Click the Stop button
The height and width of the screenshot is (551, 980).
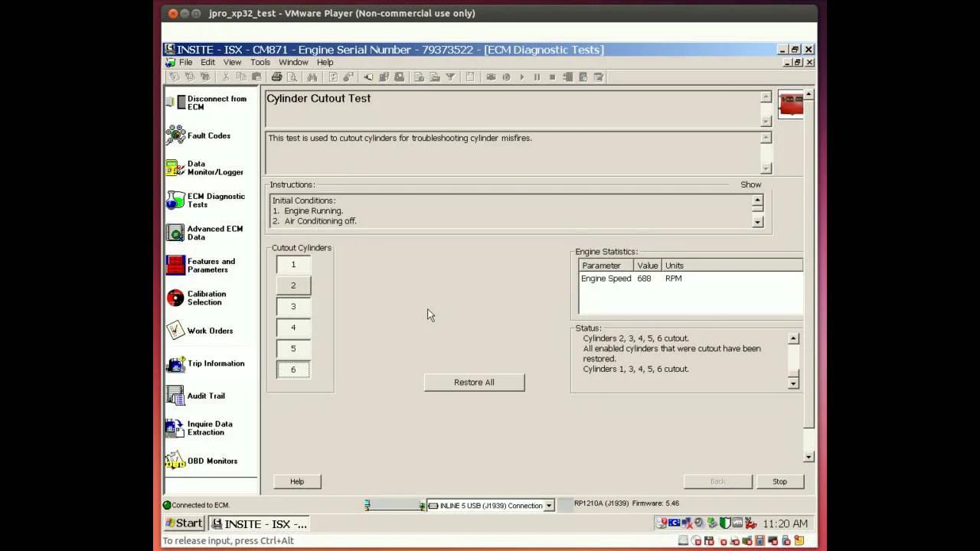coord(779,481)
